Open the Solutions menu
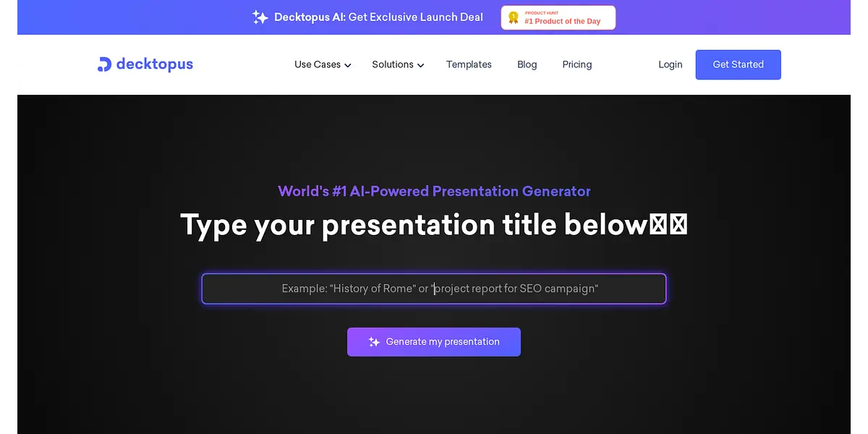 click(393, 64)
